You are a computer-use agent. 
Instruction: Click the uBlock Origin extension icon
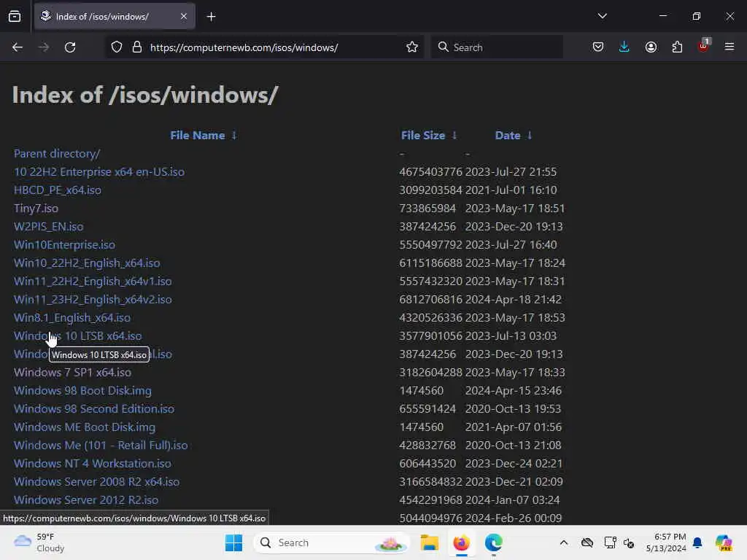click(704, 46)
